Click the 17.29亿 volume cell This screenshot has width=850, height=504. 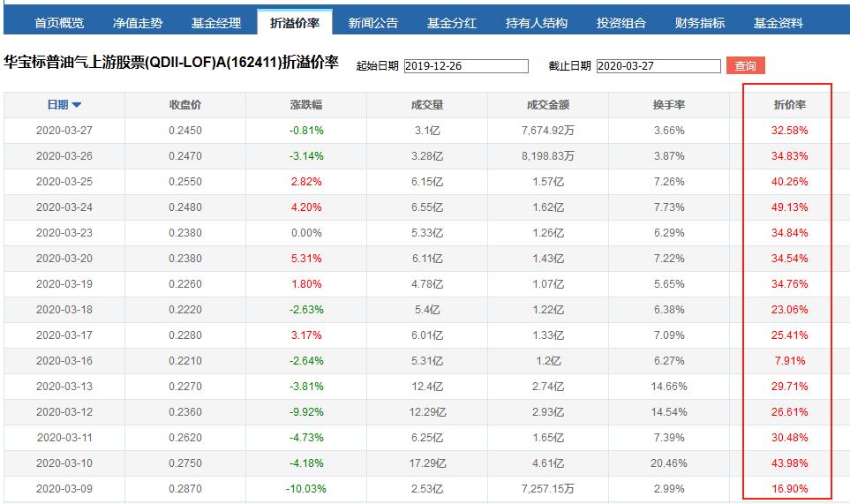pos(427,463)
